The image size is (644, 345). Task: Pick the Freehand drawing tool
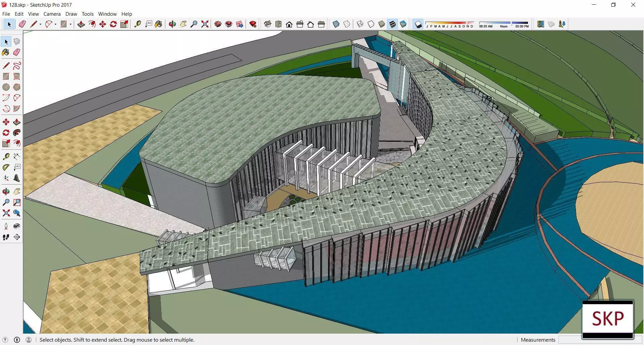tap(17, 66)
